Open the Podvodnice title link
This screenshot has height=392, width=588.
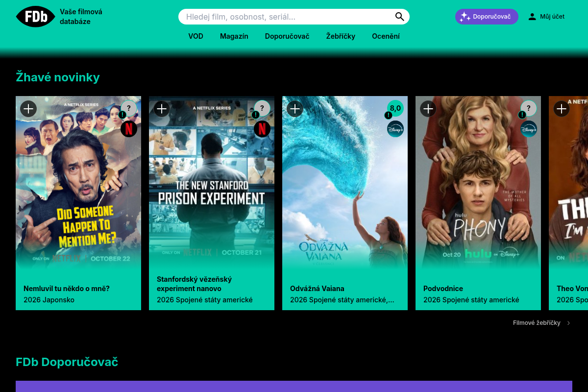pos(443,289)
